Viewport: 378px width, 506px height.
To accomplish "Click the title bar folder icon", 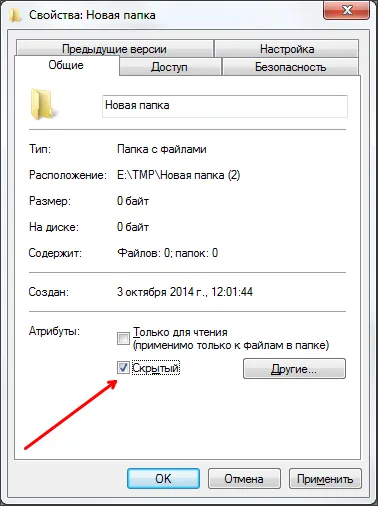I will (x=15, y=15).
